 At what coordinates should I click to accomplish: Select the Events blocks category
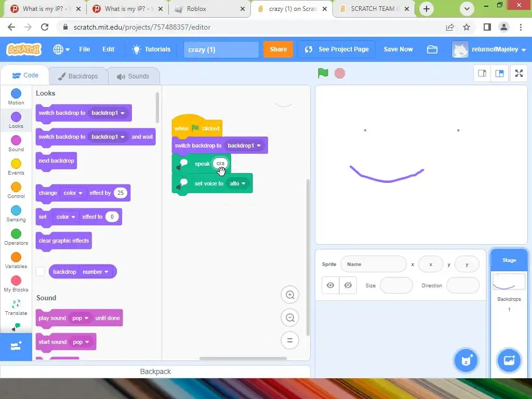[16, 167]
